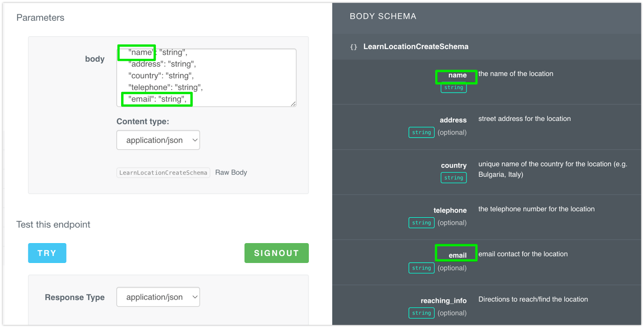The image size is (644, 328).
Task: Click the string badge for telephone
Action: pyautogui.click(x=421, y=223)
